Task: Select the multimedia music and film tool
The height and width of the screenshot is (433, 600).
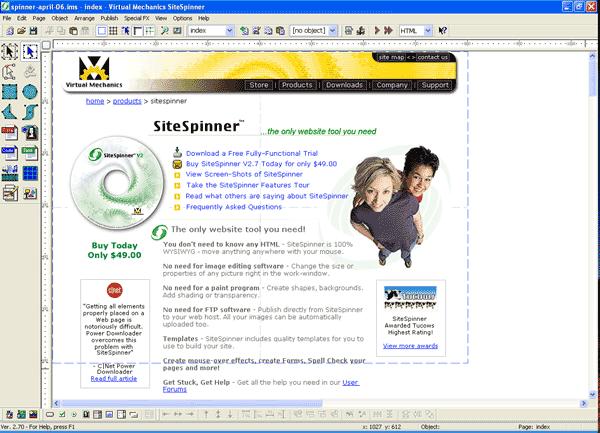Action: 10,173
